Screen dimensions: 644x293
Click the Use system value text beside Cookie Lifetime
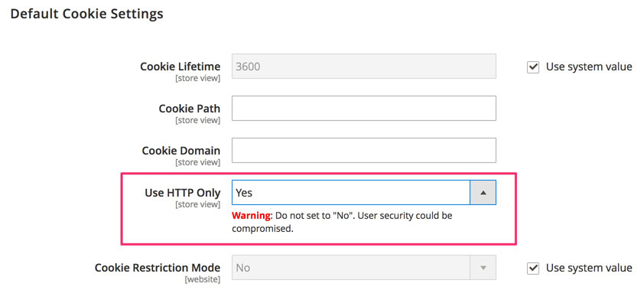tap(589, 67)
